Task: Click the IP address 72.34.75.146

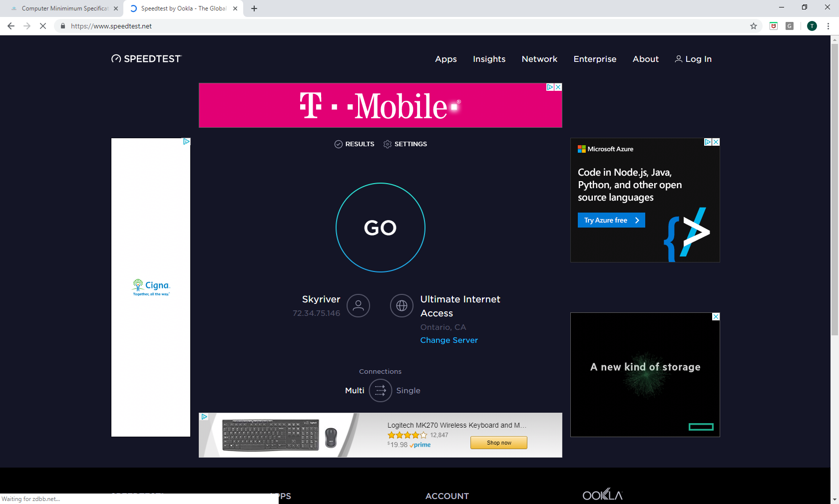Action: (x=316, y=313)
